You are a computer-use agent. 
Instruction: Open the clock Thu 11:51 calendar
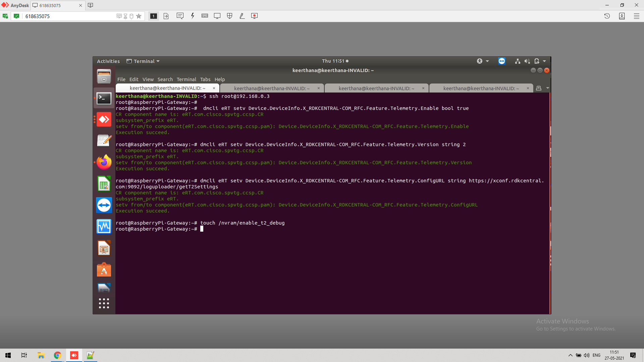click(335, 61)
